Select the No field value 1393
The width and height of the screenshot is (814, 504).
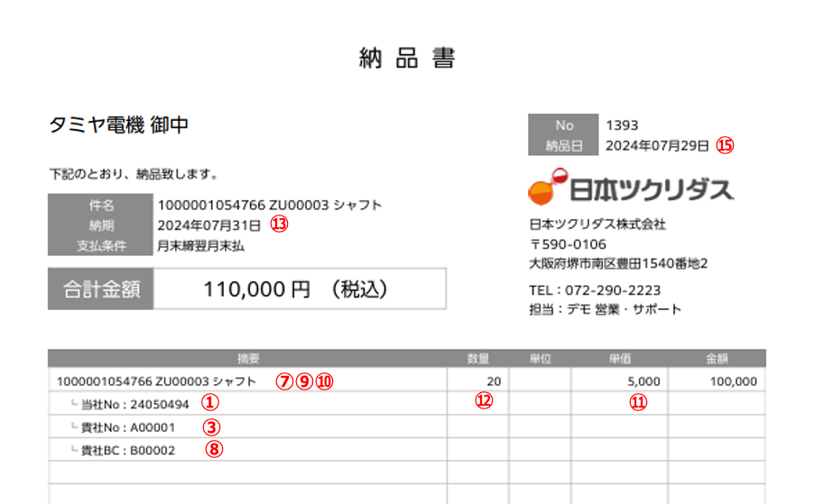coord(622,125)
